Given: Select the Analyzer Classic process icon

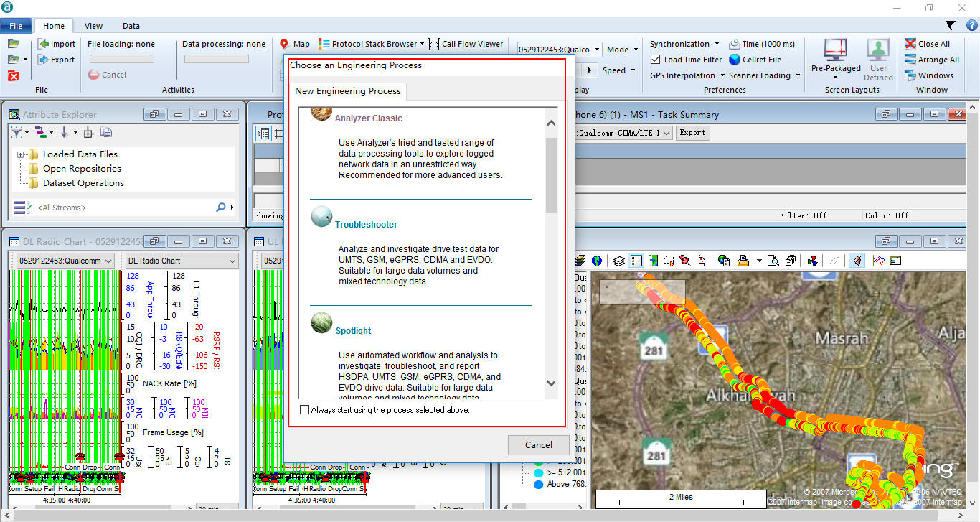Looking at the screenshot, I should [321, 113].
